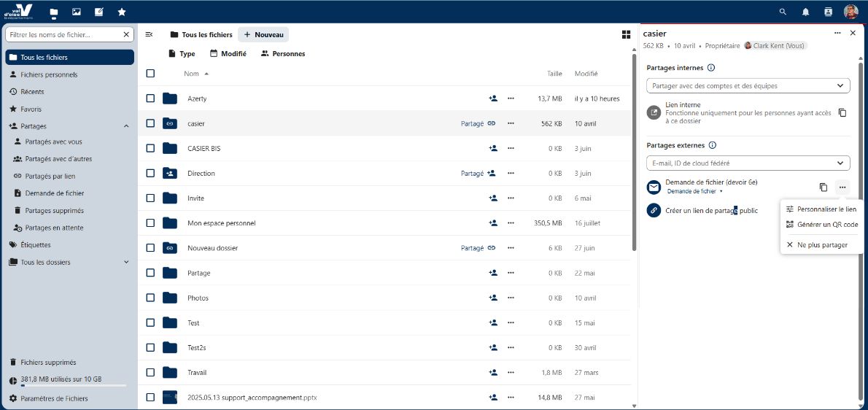Check the box next to the Photos folder
The height and width of the screenshot is (410, 868).
point(150,298)
